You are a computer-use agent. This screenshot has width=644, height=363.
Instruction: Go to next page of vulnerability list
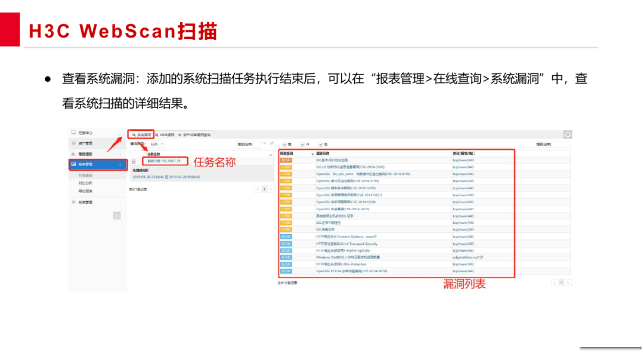[568, 282]
